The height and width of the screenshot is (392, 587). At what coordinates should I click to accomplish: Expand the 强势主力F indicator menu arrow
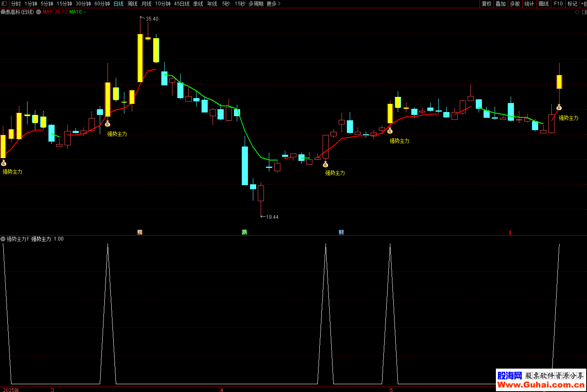coord(3,239)
